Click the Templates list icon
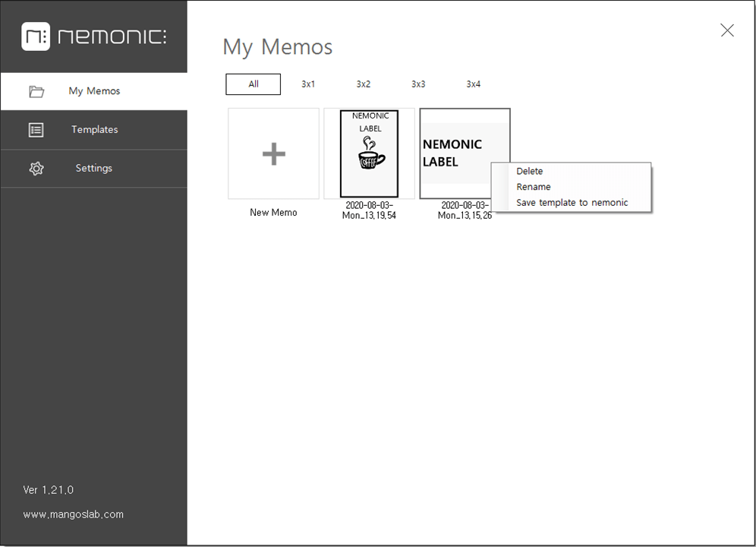756x547 pixels. click(x=36, y=130)
